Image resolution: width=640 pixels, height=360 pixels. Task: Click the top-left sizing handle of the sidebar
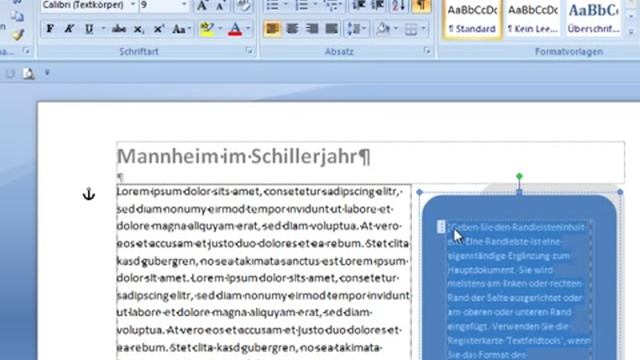[x=420, y=192]
